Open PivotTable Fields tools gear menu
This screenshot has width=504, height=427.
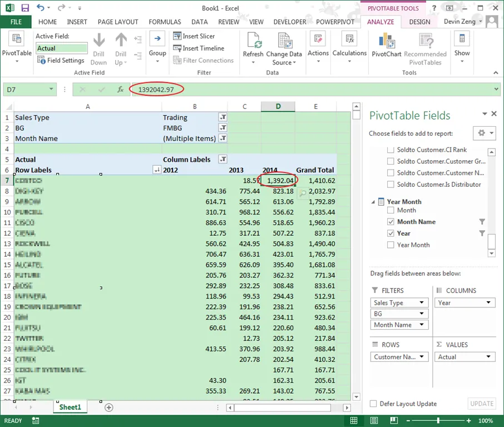click(485, 133)
